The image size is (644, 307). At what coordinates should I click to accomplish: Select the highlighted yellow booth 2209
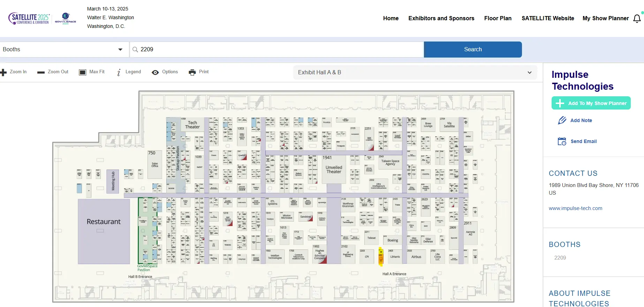click(x=381, y=257)
